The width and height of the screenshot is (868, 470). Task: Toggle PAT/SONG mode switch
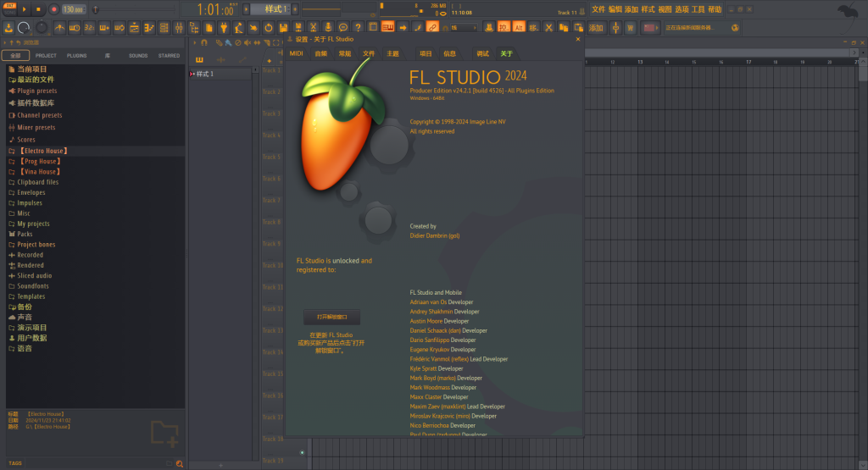(10, 8)
